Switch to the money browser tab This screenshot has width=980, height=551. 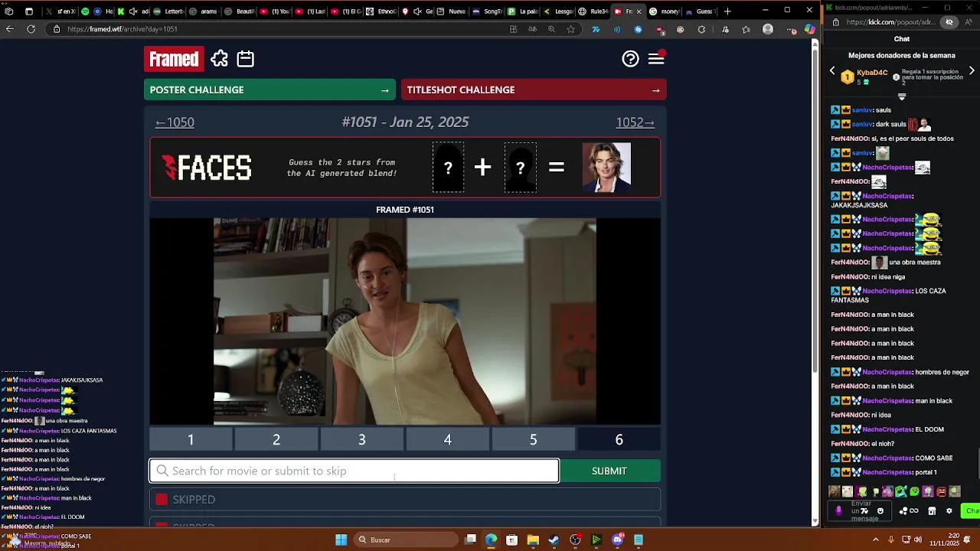[665, 11]
